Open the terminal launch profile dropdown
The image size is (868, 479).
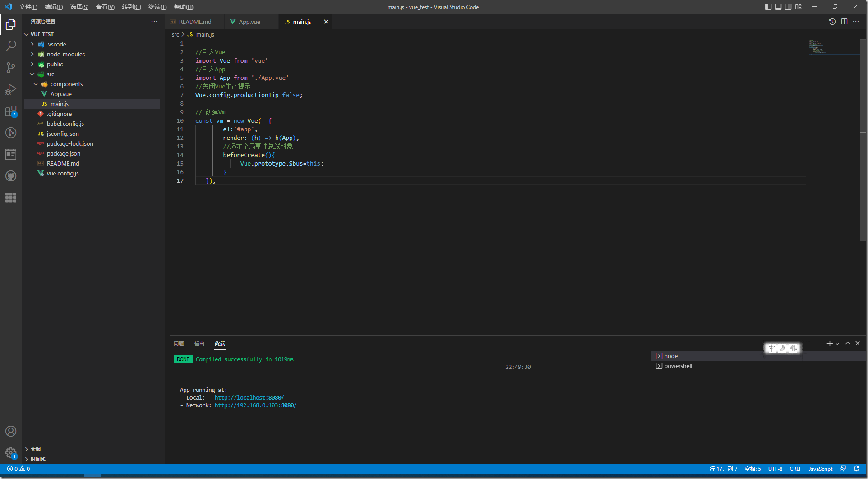pyautogui.click(x=837, y=344)
